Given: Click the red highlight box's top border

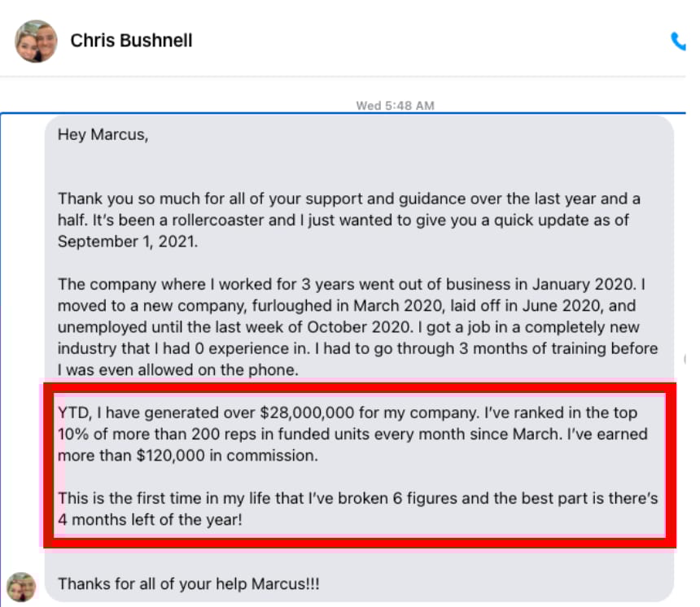Looking at the screenshot, I should [360, 388].
